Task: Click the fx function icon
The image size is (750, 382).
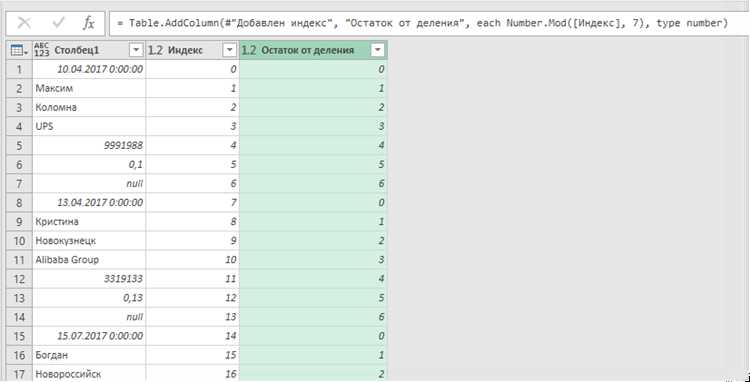Action: coord(88,23)
